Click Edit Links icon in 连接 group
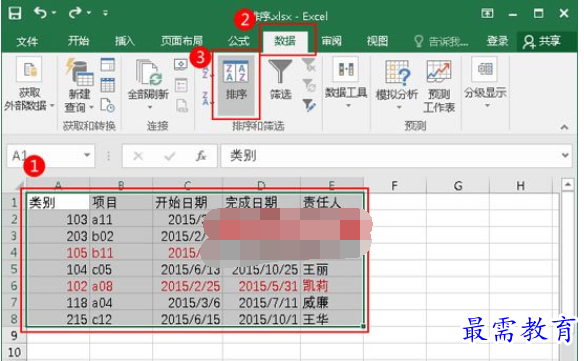 (182, 106)
